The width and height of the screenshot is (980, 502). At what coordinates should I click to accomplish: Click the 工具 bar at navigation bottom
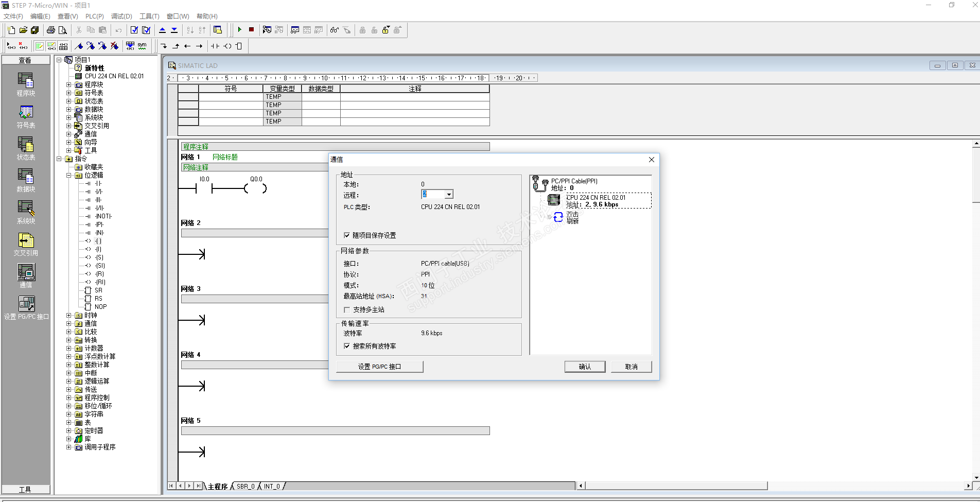pos(26,490)
